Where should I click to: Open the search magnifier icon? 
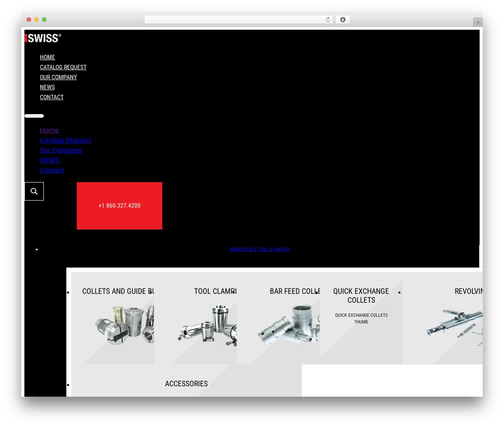point(34,191)
